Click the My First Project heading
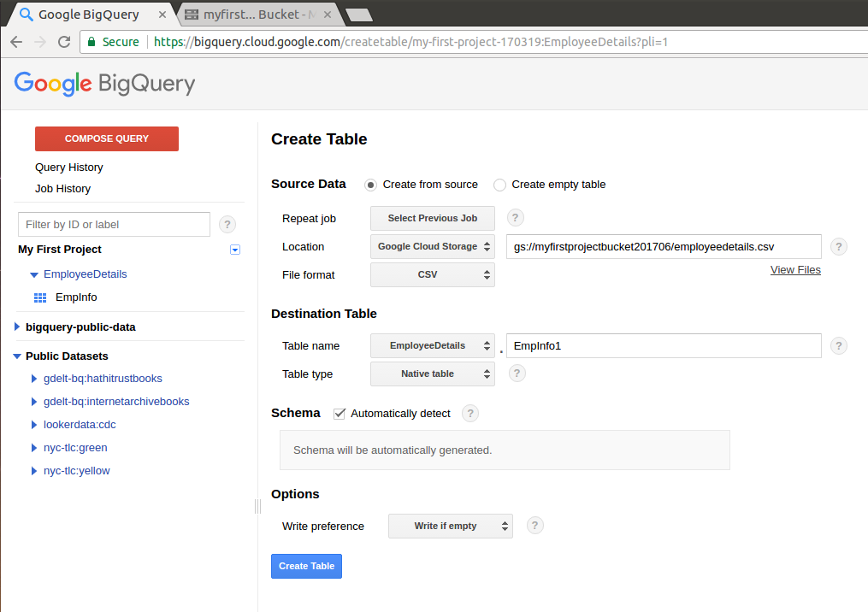This screenshot has height=612, width=868. pyautogui.click(x=60, y=250)
